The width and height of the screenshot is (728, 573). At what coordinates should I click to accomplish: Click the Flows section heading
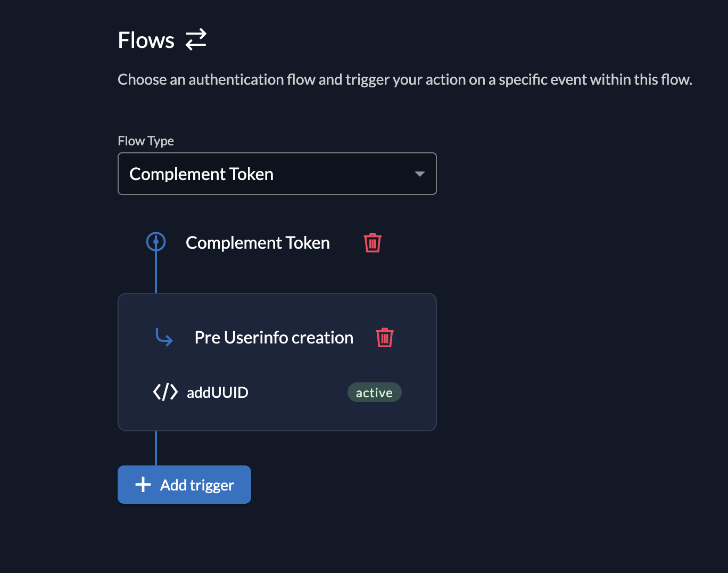coord(146,40)
